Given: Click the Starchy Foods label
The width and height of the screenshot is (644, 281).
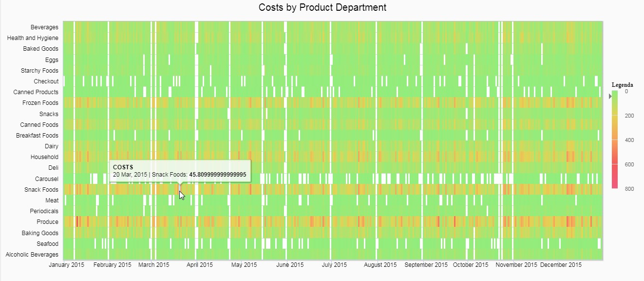Looking at the screenshot, I should tap(39, 71).
